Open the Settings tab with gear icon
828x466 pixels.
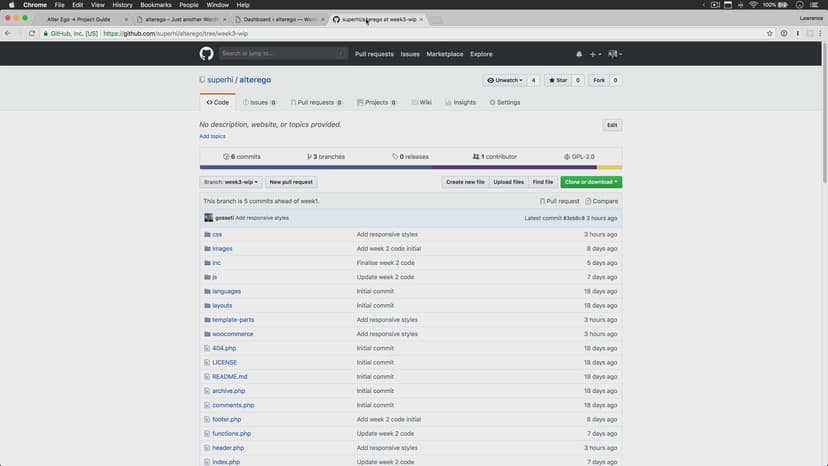coord(505,102)
